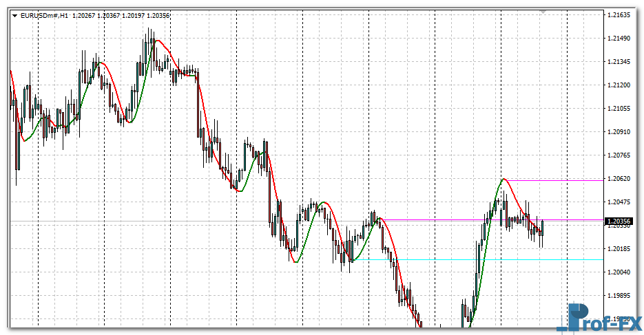Click the gray chart shift triangle marker
The image size is (644, 335).
[x=543, y=12]
